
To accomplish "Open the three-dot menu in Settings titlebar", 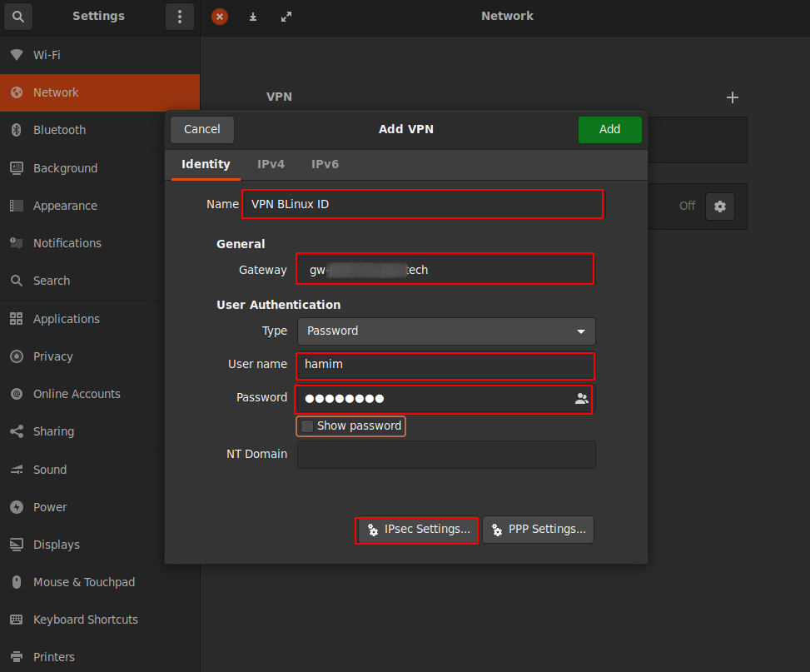I will (180, 17).
